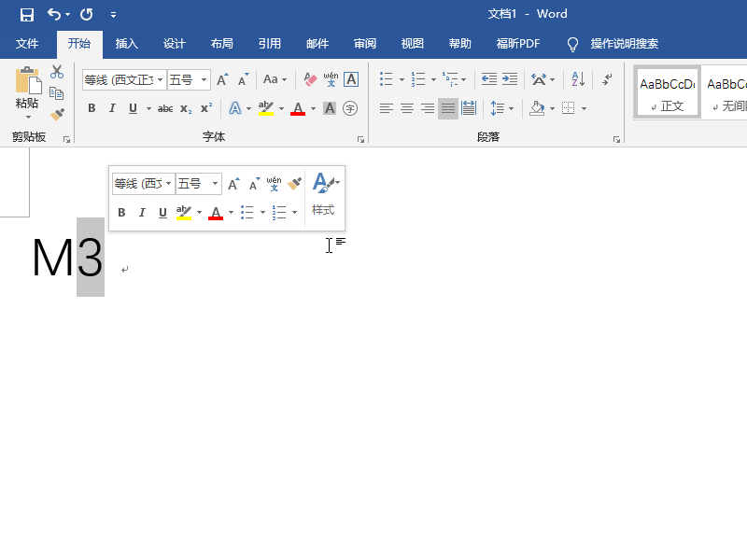Viewport: 747px width, 560px height.
Task: Apply bullet list in the ribbon
Action: click(387, 79)
